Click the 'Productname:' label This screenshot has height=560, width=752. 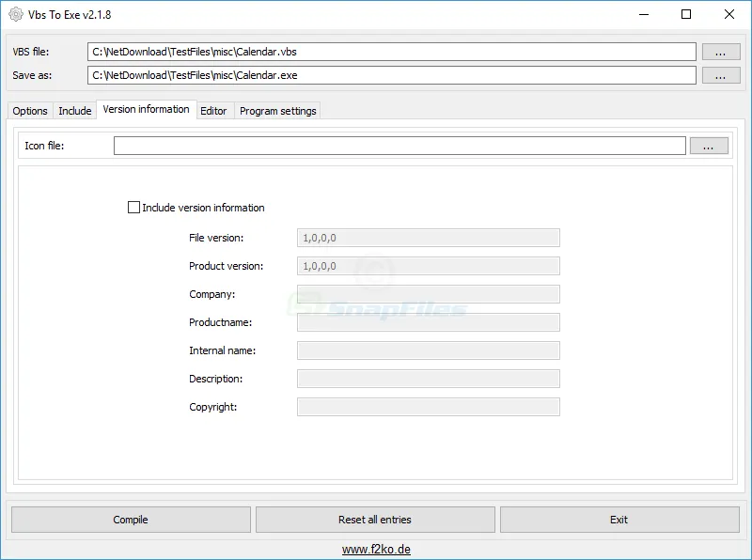point(220,322)
